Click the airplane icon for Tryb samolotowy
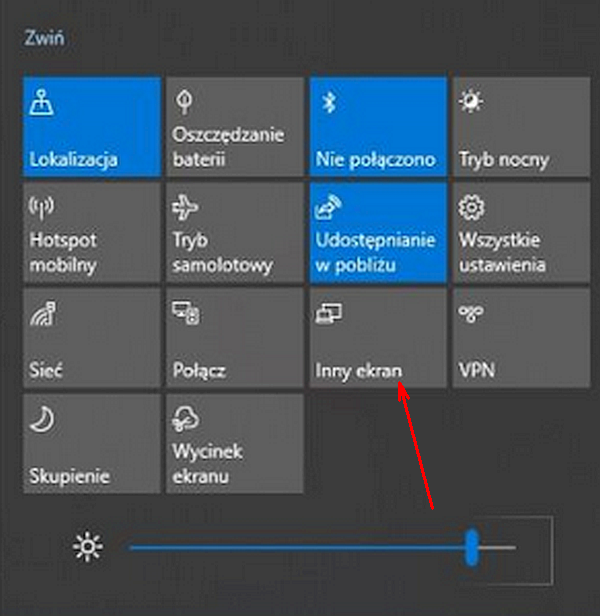600x616 pixels. 185,207
